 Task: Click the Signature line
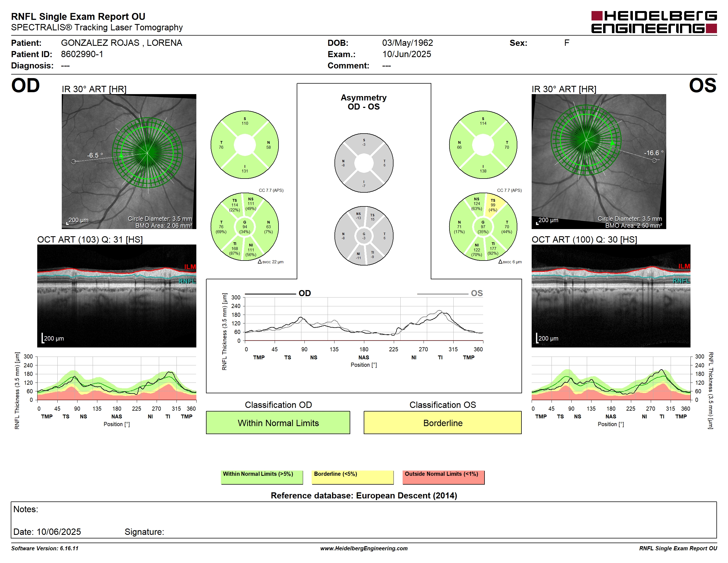point(144,532)
